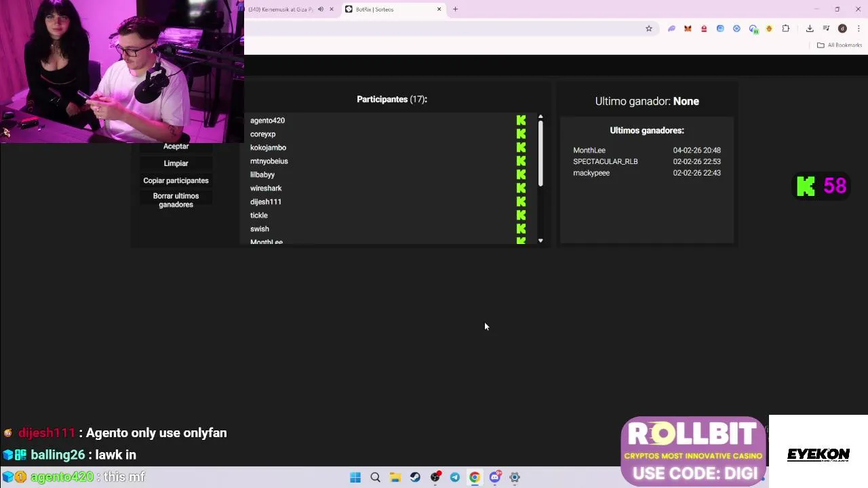The width and height of the screenshot is (868, 488).
Task: Click past winner MonthLee in Ultimos ganadores
Action: [589, 150]
